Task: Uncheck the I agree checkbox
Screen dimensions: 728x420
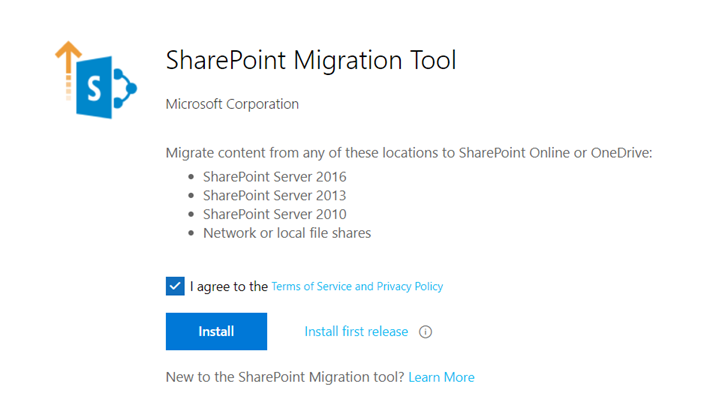Action: click(x=175, y=286)
